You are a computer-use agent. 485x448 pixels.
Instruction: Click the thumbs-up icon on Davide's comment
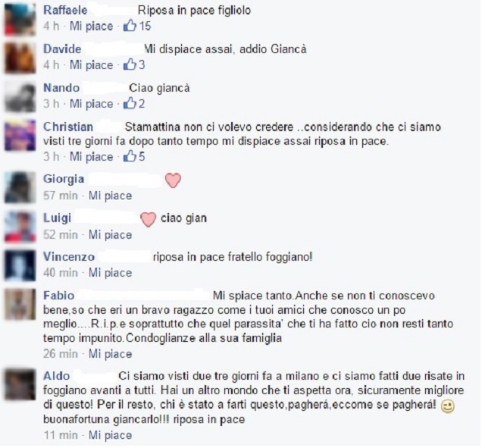point(130,64)
